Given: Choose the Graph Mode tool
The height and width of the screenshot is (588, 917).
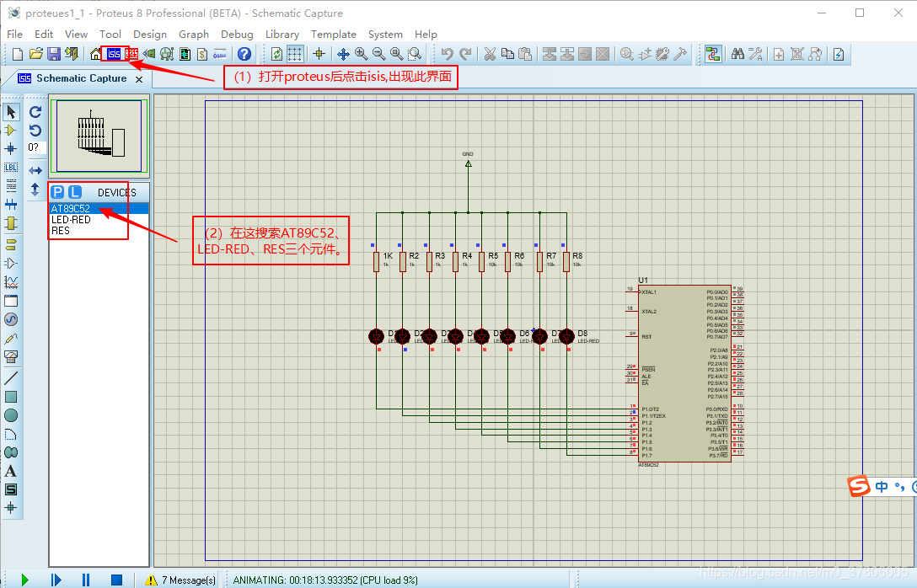Looking at the screenshot, I should tap(11, 281).
